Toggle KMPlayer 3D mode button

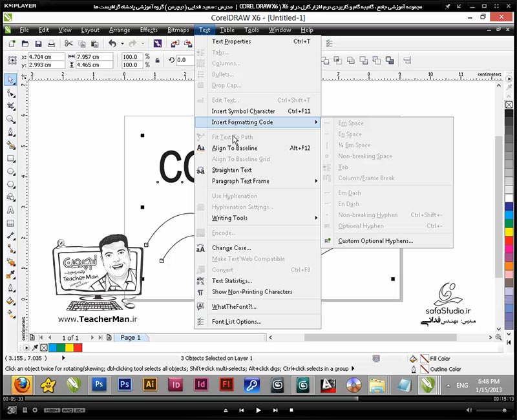click(12, 410)
